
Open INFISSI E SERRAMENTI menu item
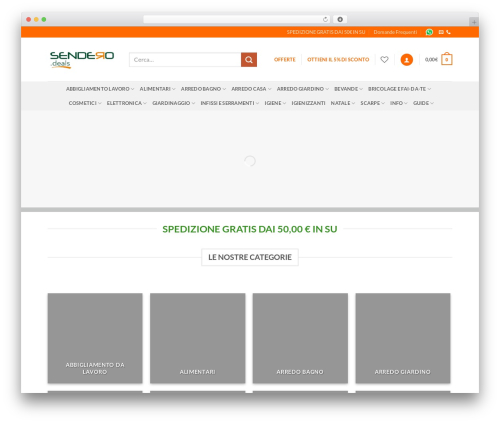[x=230, y=103]
